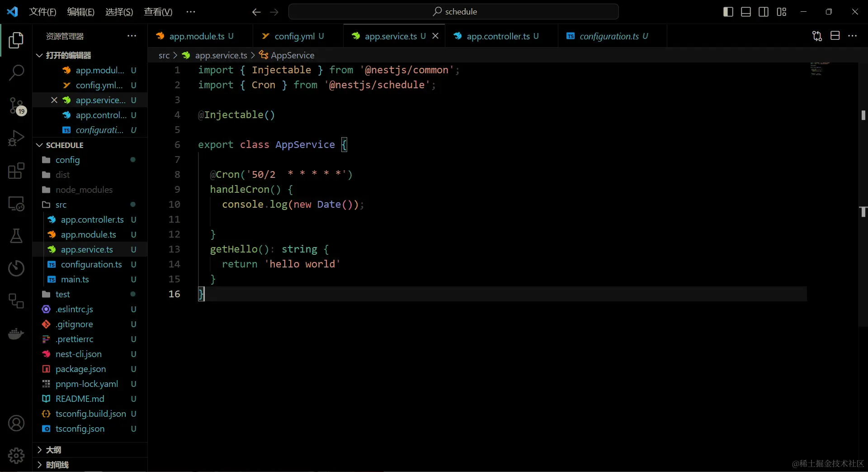Screen dimensions: 868x472
Task: Toggle secondary side bar visibility
Action: tap(764, 12)
